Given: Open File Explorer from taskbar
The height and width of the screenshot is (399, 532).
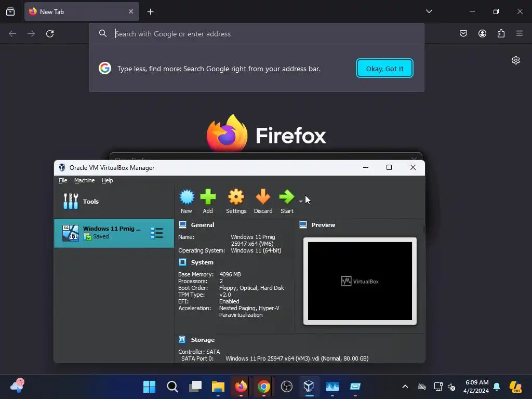Looking at the screenshot, I should click(218, 387).
